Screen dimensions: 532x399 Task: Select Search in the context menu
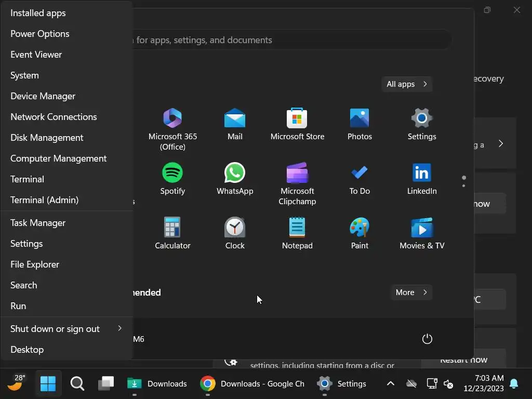[66, 285]
